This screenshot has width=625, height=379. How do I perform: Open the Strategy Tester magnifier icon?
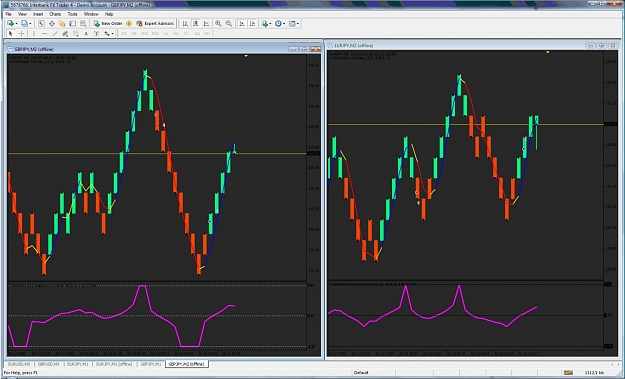click(x=83, y=24)
